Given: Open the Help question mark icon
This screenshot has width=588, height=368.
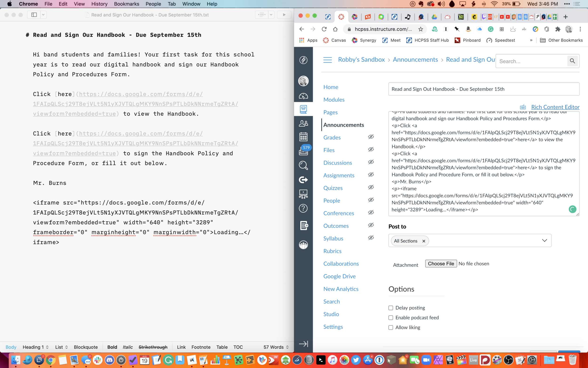Looking at the screenshot, I should 303,208.
